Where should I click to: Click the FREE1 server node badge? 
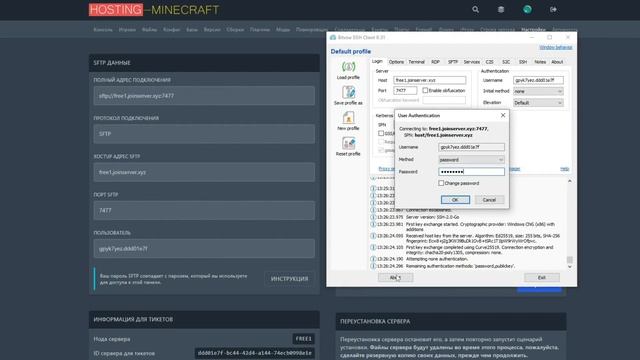point(303,339)
